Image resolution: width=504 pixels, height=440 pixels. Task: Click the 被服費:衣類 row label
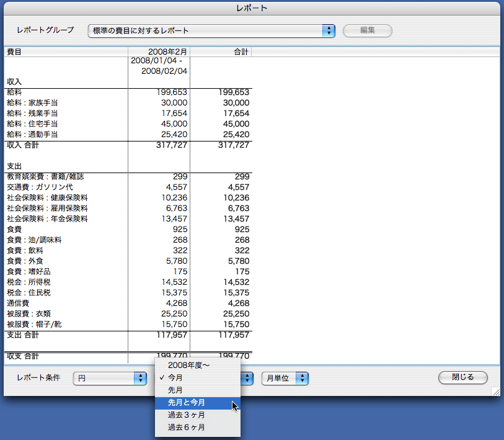[x=29, y=314]
